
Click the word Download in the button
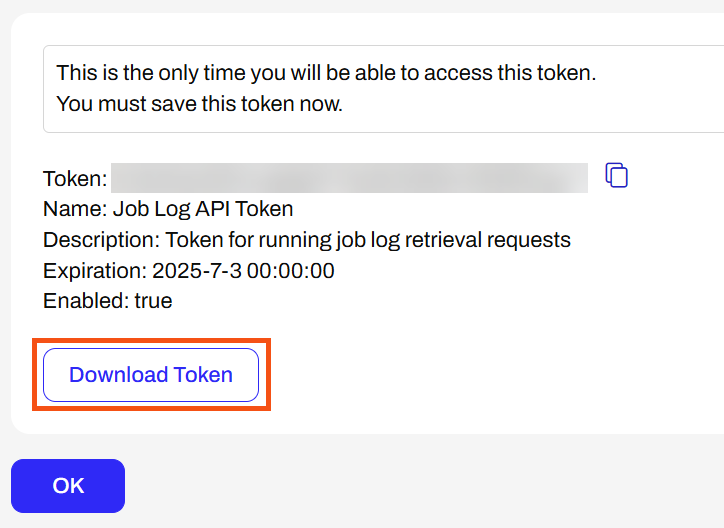(x=118, y=375)
